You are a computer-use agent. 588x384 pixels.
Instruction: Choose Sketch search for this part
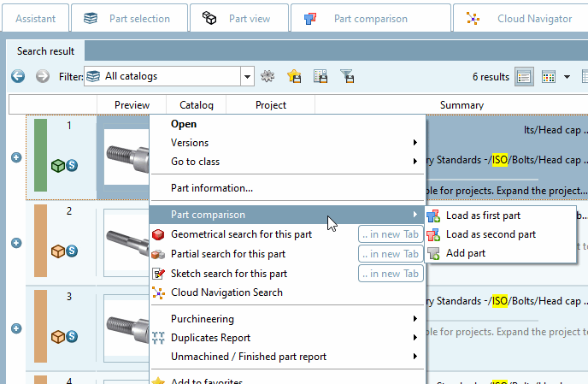pos(228,274)
